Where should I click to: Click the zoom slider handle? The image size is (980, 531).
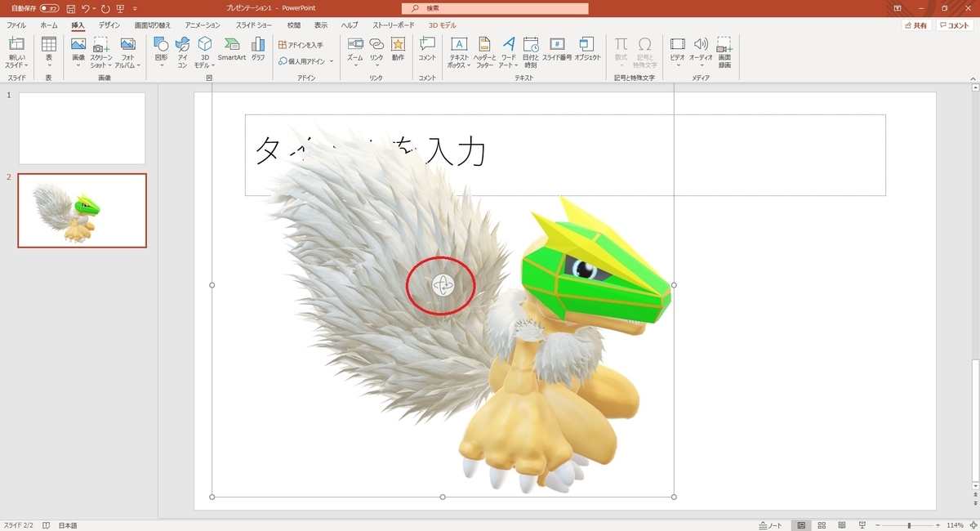pyautogui.click(x=909, y=525)
